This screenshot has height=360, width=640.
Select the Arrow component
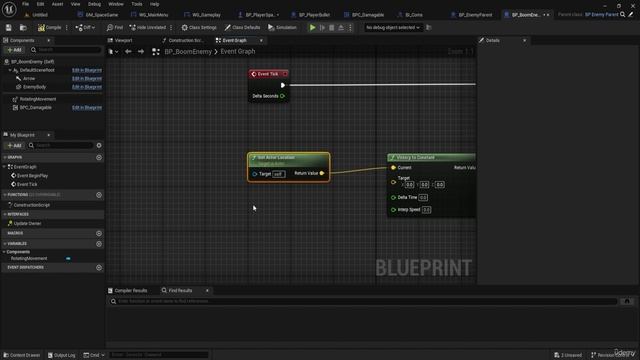point(29,78)
